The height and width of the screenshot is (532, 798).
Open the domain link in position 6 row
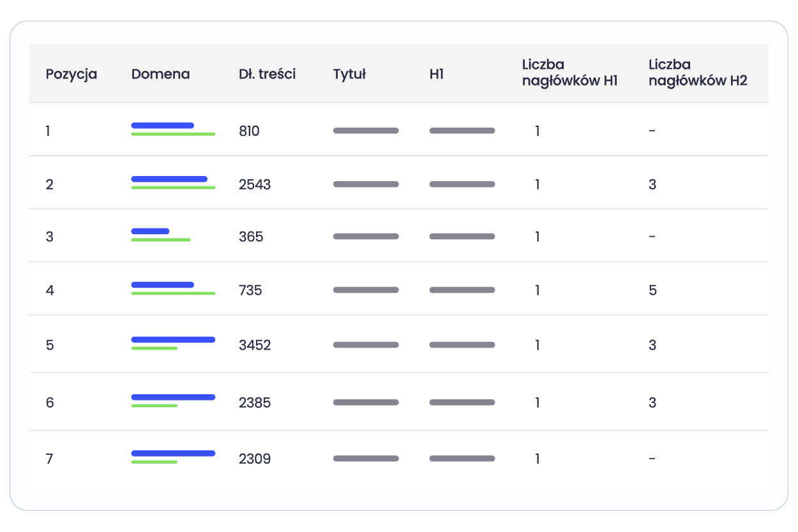click(173, 401)
